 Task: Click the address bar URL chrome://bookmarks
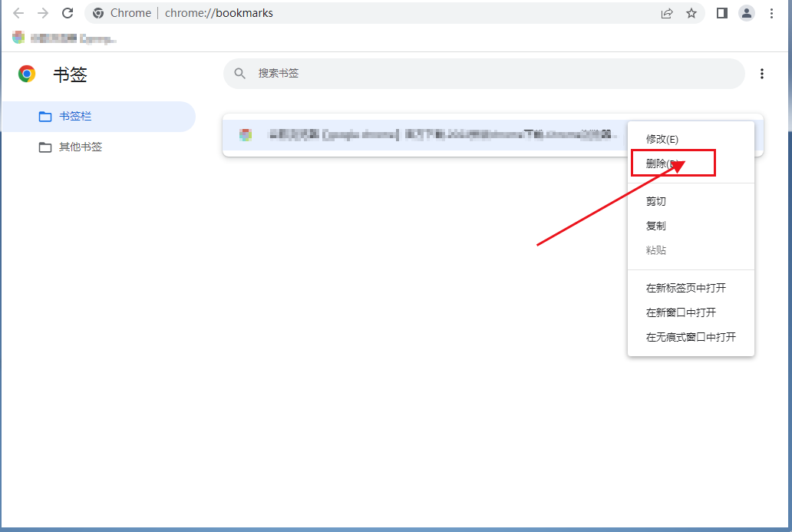[x=219, y=13]
